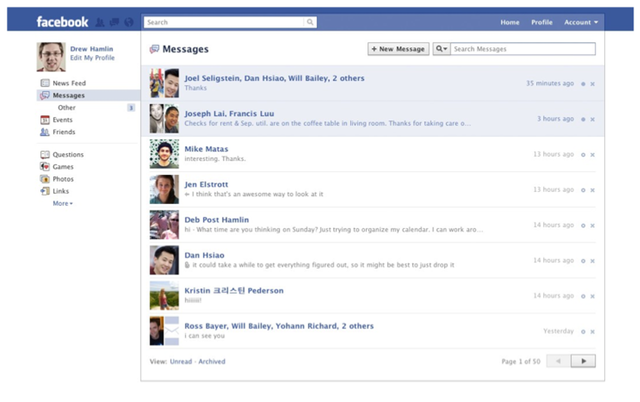Open the Deb Post Hamlin conversation
The width and height of the screenshot is (640, 402).
pos(216,220)
